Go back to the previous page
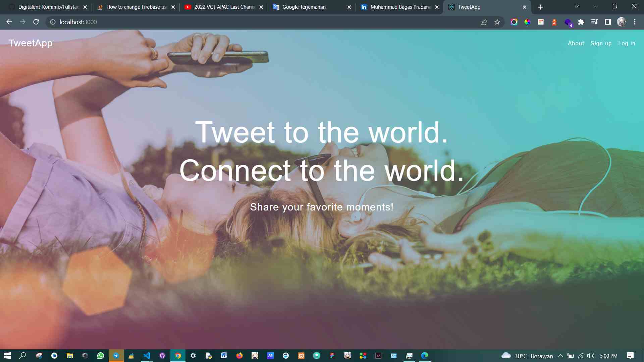644x362 pixels. (9, 22)
